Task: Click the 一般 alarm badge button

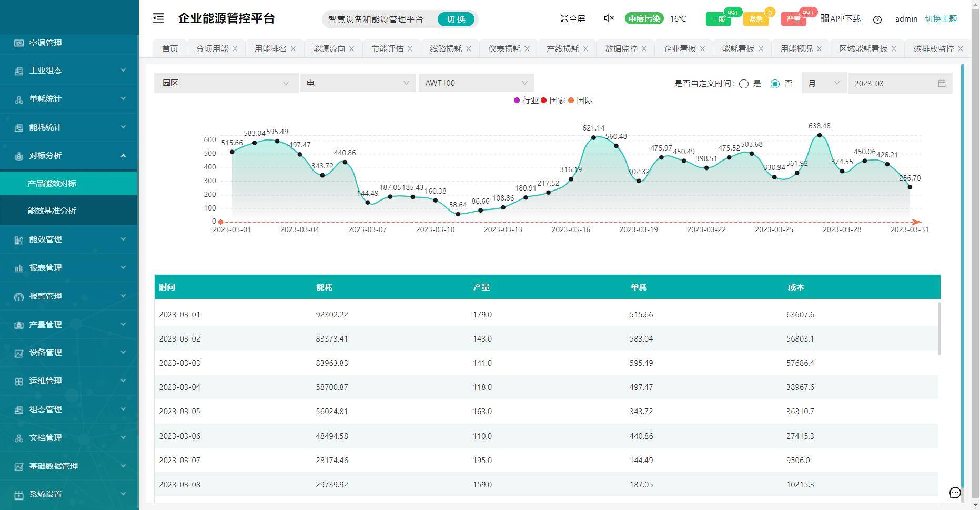Action: click(x=718, y=19)
